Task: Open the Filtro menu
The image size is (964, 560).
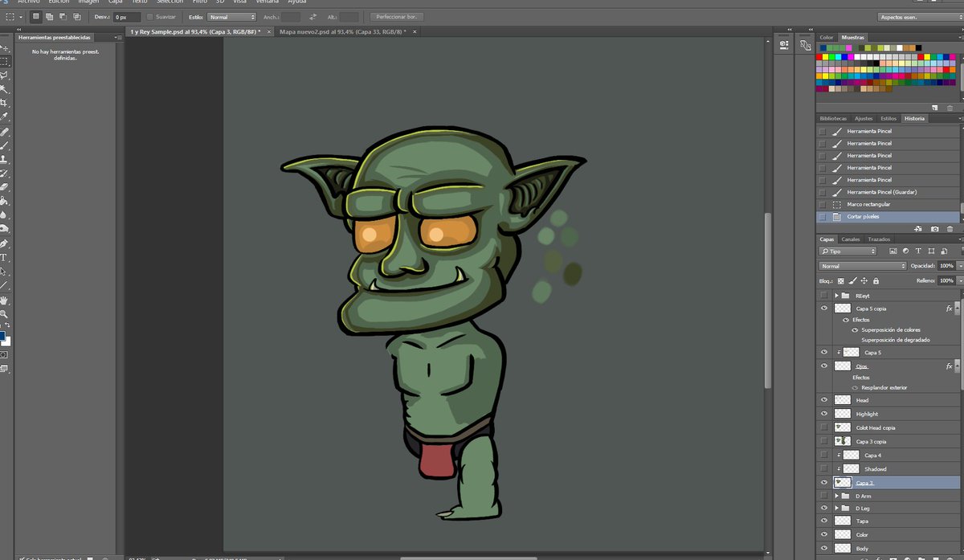Action: pos(199,2)
